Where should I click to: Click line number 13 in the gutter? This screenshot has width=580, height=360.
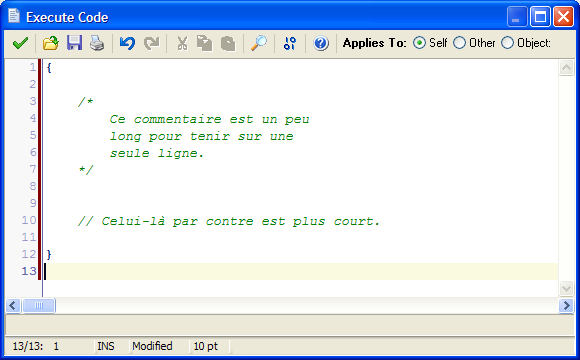(x=29, y=271)
